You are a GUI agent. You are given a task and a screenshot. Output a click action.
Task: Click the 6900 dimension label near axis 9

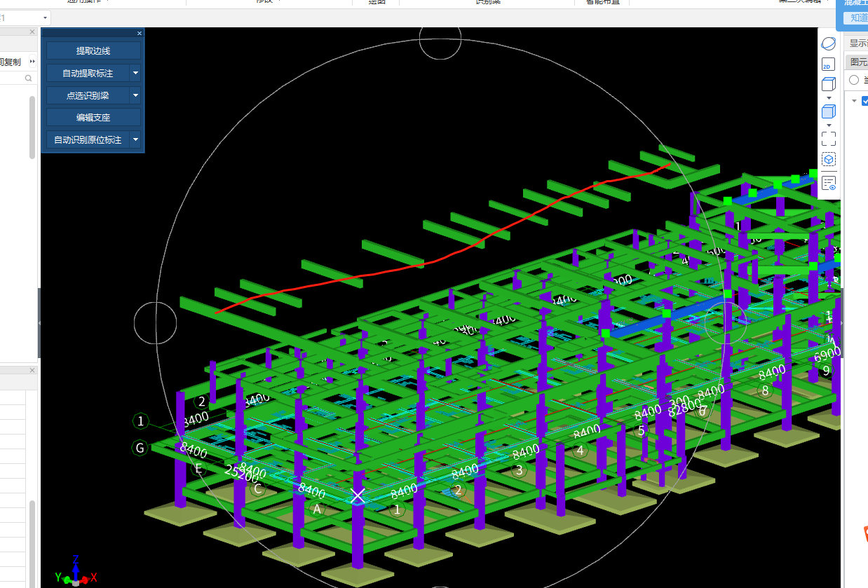coord(827,355)
